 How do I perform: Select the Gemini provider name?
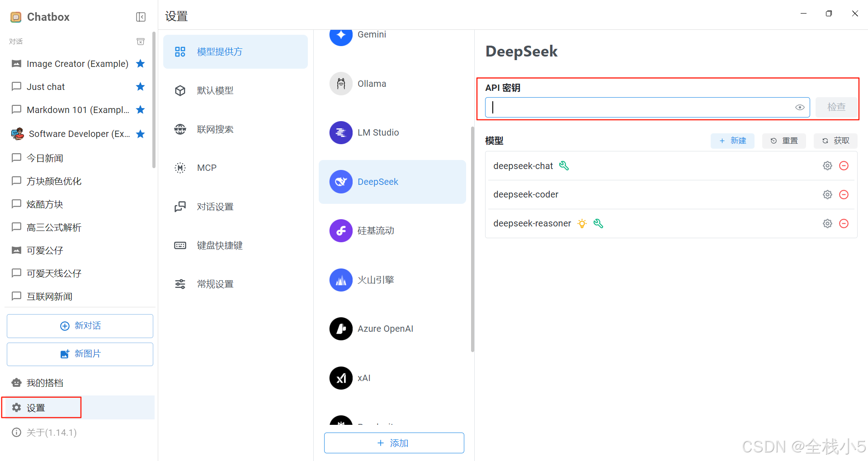[x=372, y=34]
